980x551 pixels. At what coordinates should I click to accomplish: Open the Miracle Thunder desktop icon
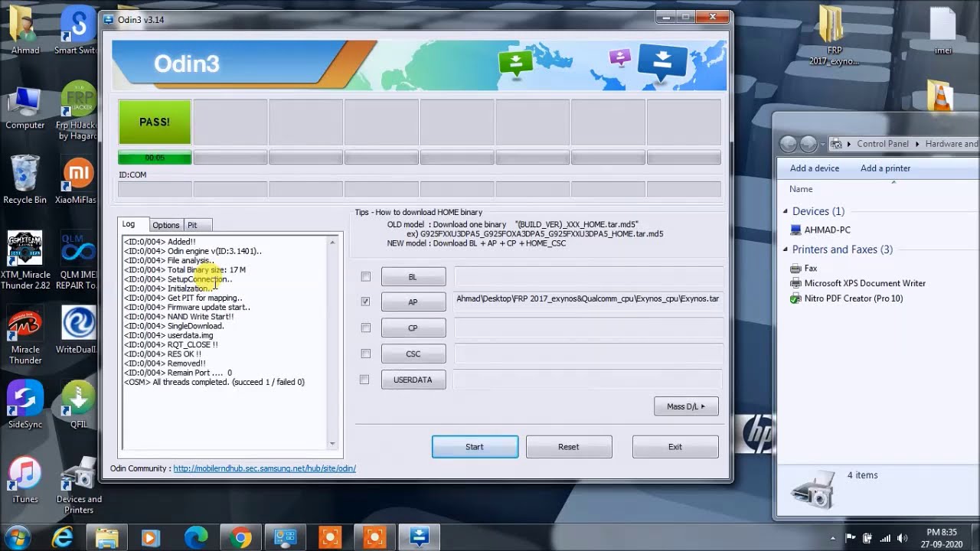tap(25, 336)
